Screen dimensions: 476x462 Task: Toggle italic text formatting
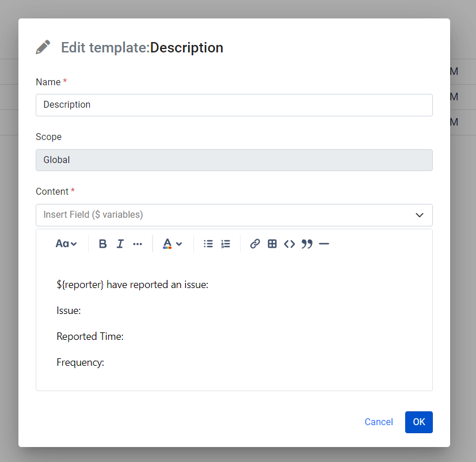[120, 244]
